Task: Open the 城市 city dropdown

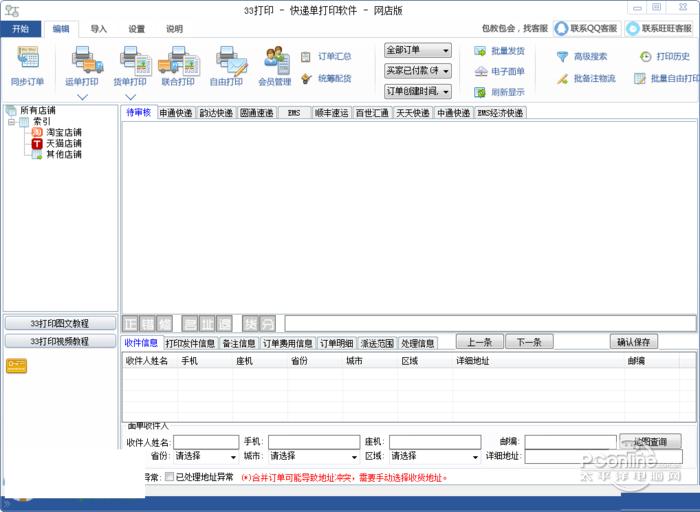Action: pos(314,456)
